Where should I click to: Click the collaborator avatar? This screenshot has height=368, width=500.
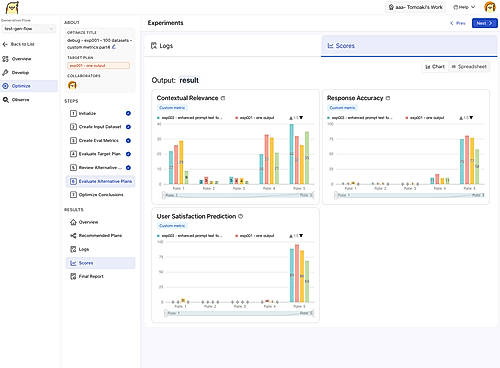pyautogui.click(x=72, y=85)
